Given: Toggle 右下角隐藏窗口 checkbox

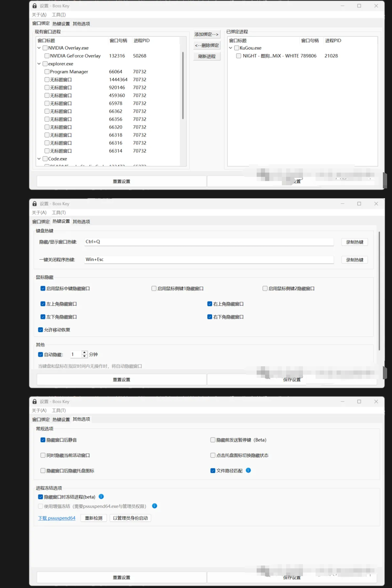Looking at the screenshot, I should (210, 317).
